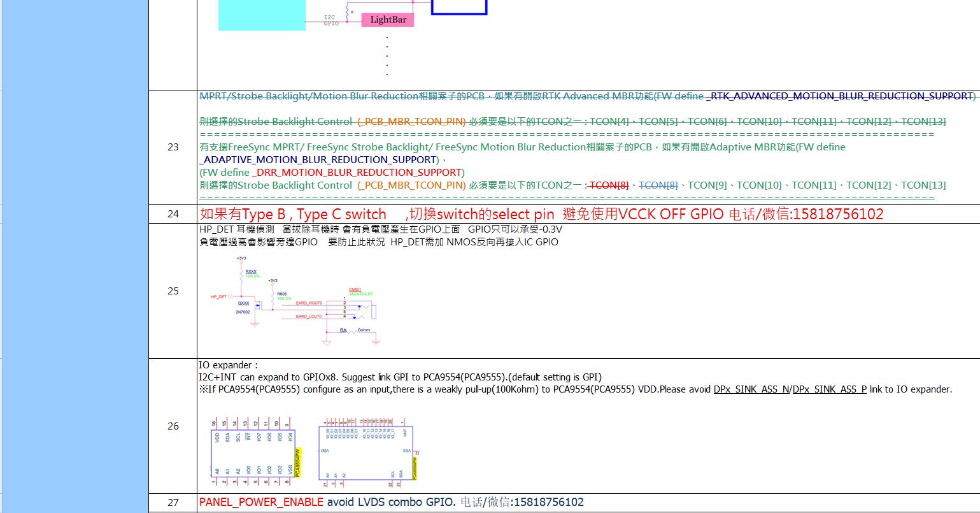Viewport: 980px width, 513px height.
Task: Click the _ADAPTIVE_MOTION_BLUR_REDUCTION_SUPPORT define text
Action: [x=318, y=159]
